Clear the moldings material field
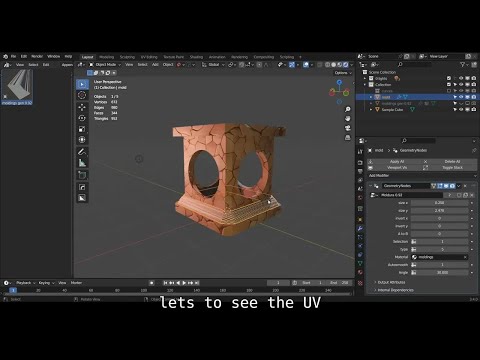The height and width of the screenshot is (360, 480). (465, 257)
